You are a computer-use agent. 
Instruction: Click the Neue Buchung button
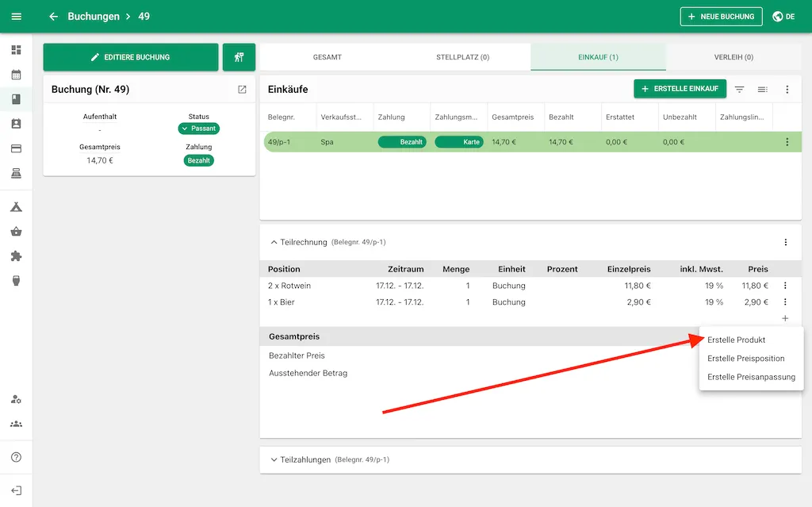coord(721,17)
